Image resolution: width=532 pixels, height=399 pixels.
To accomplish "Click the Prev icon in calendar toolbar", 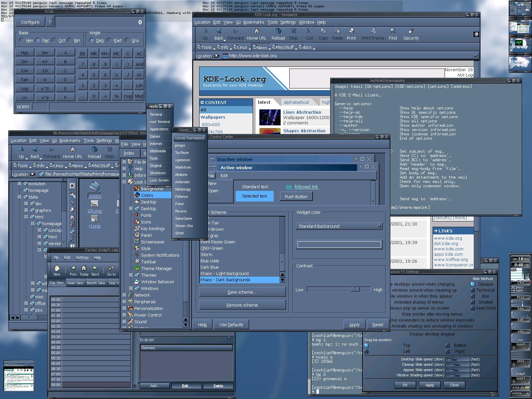I will coord(73,268).
